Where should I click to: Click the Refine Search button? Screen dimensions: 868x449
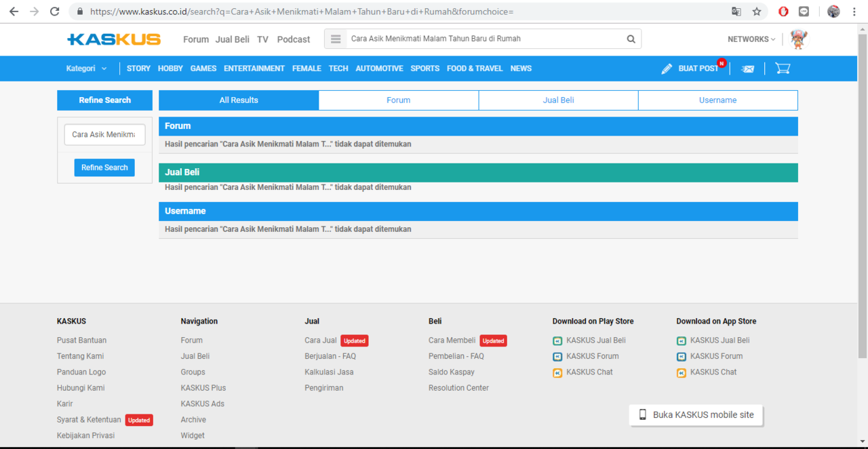tap(104, 168)
